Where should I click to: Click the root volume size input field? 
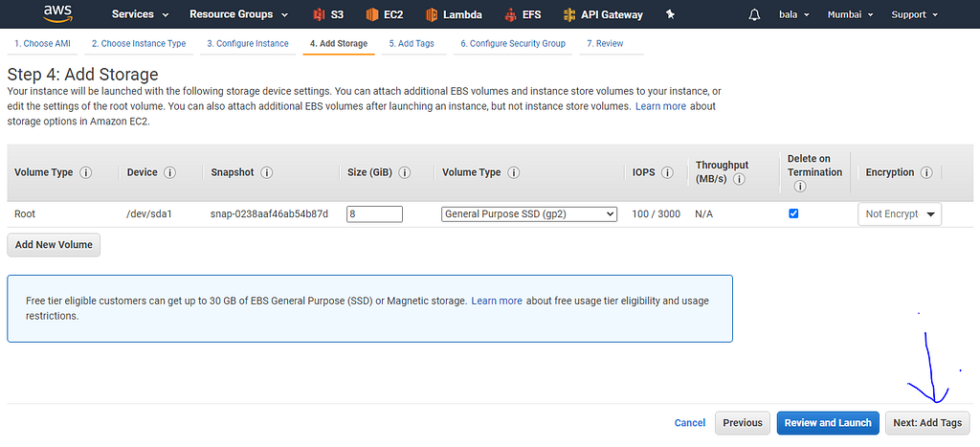(375, 213)
